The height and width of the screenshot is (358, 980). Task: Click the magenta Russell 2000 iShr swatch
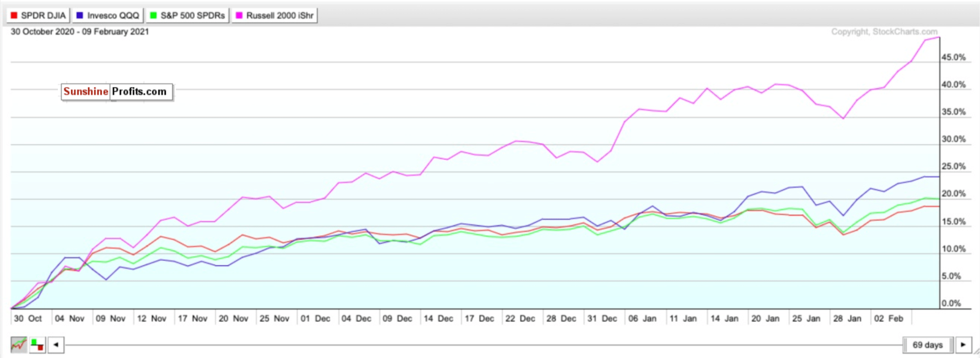point(239,15)
